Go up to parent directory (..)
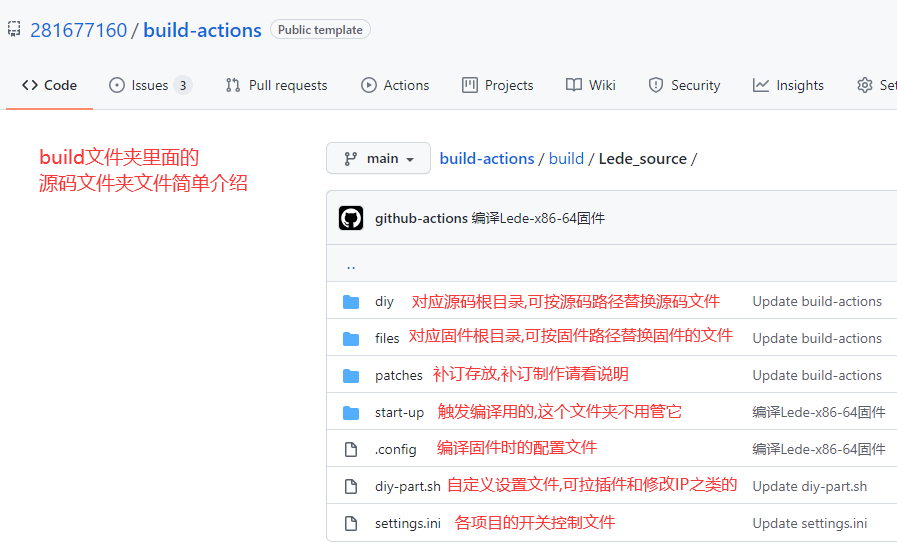This screenshot has height=556, width=897. [x=351, y=266]
